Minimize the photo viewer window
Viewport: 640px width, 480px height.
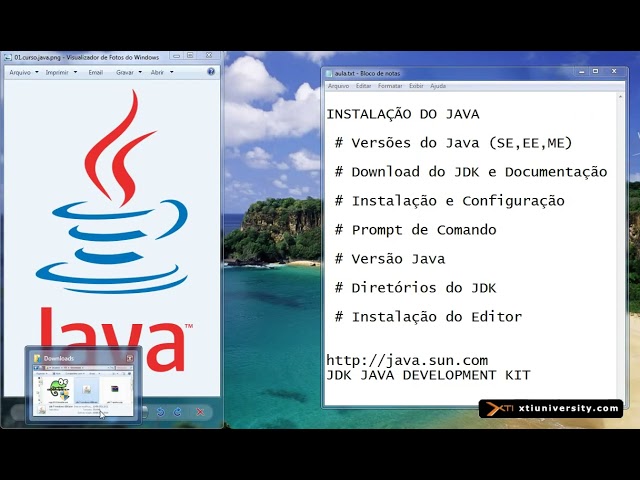[x=176, y=56]
